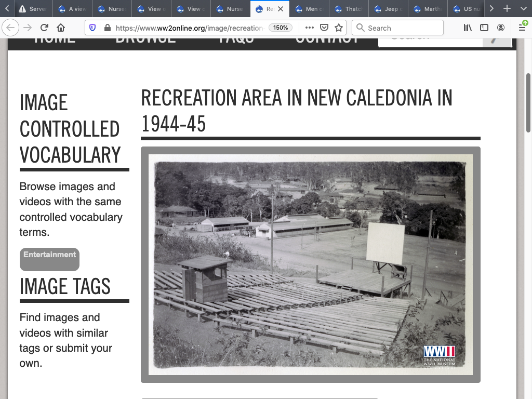Open the Library panel icon
The height and width of the screenshot is (399, 532).
tap(468, 28)
